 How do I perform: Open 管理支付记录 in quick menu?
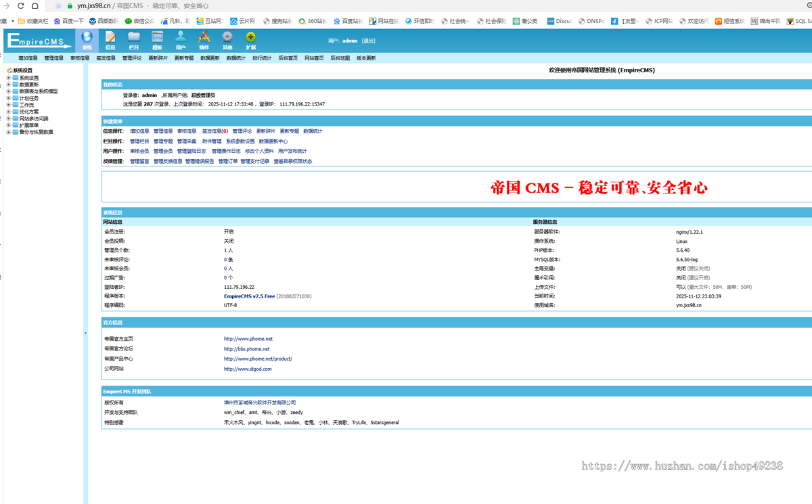(255, 162)
